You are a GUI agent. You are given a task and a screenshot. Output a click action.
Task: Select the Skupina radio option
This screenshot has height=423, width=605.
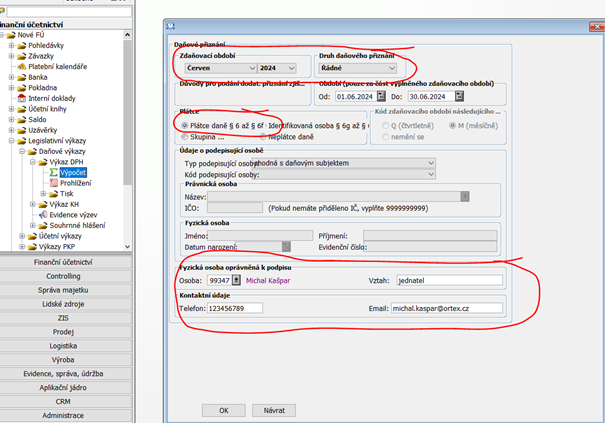pyautogui.click(x=186, y=135)
